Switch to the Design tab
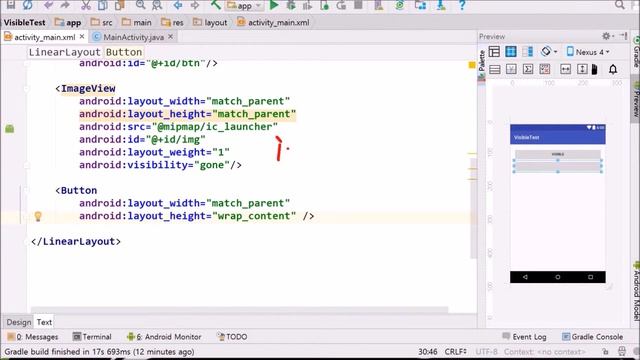Viewport: 640px width, 360px height. click(x=18, y=322)
